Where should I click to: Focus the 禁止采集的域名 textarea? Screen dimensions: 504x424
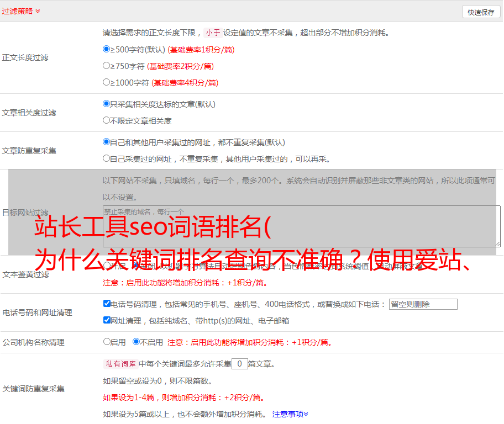coord(302,226)
